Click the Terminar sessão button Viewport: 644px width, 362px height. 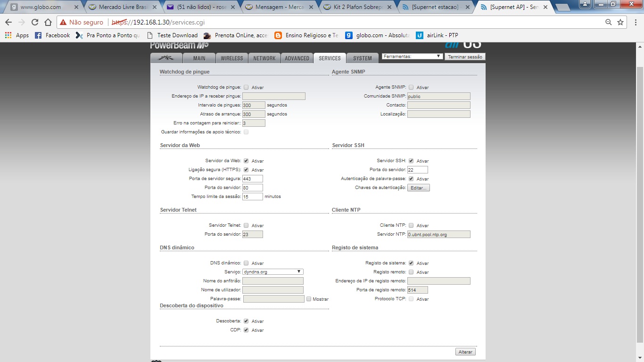click(465, 57)
